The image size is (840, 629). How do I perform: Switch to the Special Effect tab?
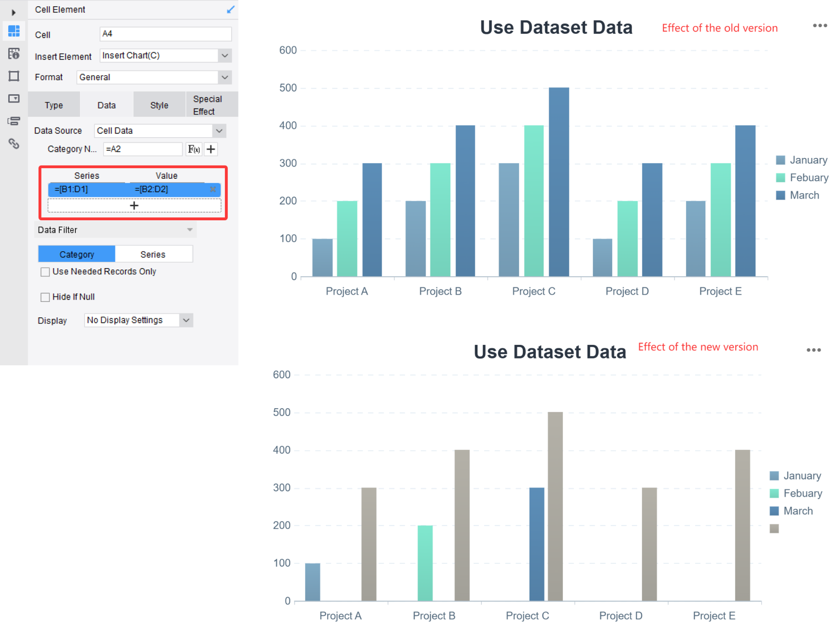pyautogui.click(x=212, y=105)
